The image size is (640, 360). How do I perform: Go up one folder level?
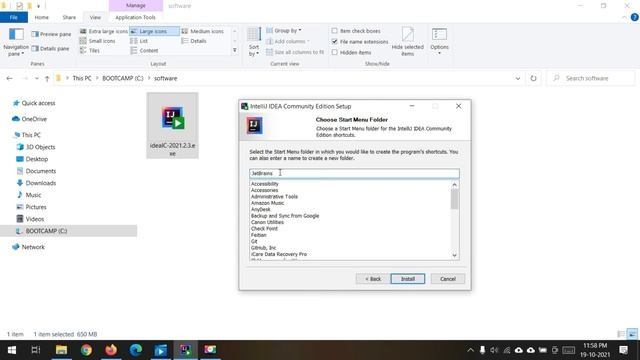(47, 78)
